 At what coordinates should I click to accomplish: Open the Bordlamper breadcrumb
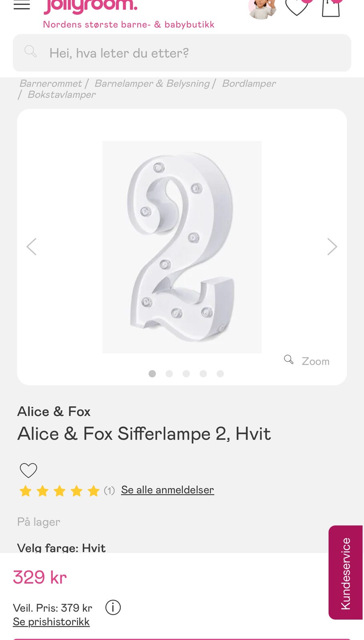coord(249,83)
